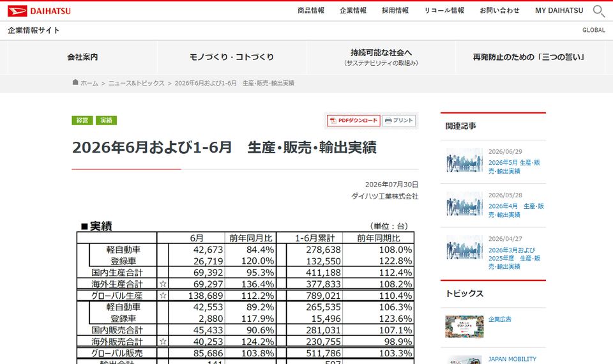Click the トピックス sidebar heading
Screen dimensions: 613x364
(464, 294)
